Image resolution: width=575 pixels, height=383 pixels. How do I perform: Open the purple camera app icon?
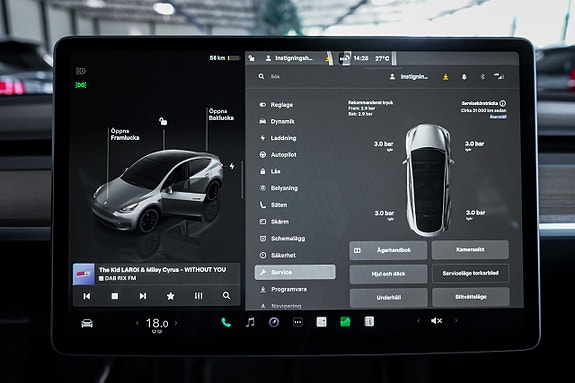pos(274,322)
